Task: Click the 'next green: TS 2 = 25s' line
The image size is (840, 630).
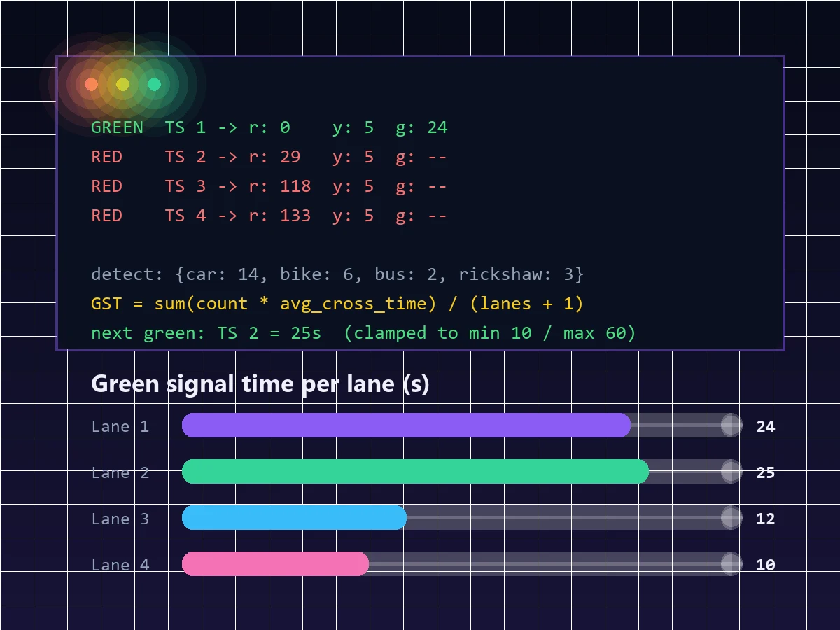Action: [363, 333]
